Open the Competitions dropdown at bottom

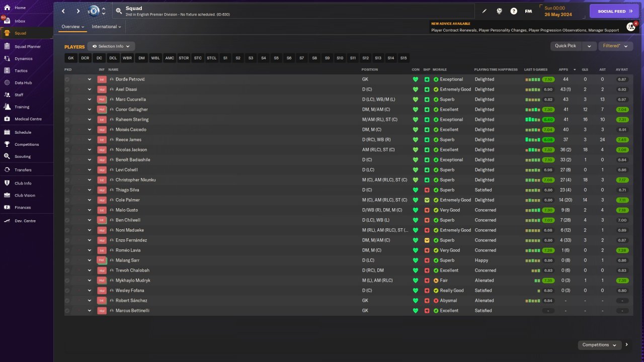(599, 345)
